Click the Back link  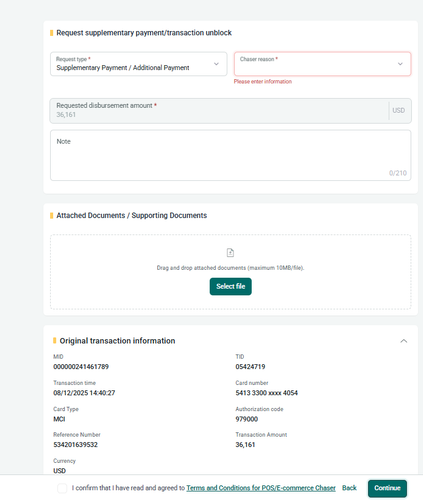click(x=349, y=488)
